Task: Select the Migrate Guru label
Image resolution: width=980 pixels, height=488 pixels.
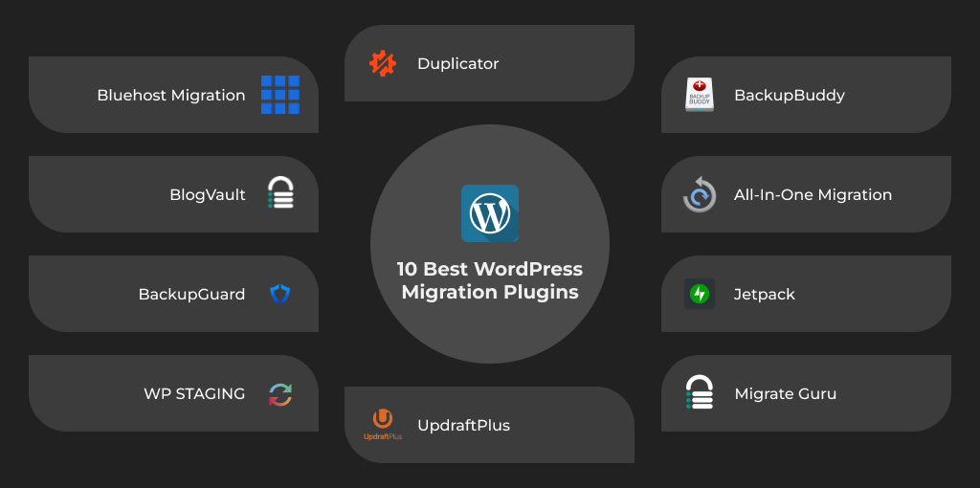Action: pos(785,393)
